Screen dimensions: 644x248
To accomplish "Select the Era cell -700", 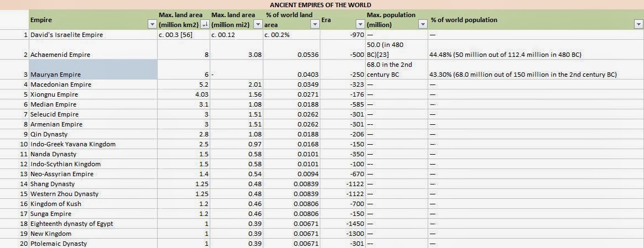I will click(343, 204).
